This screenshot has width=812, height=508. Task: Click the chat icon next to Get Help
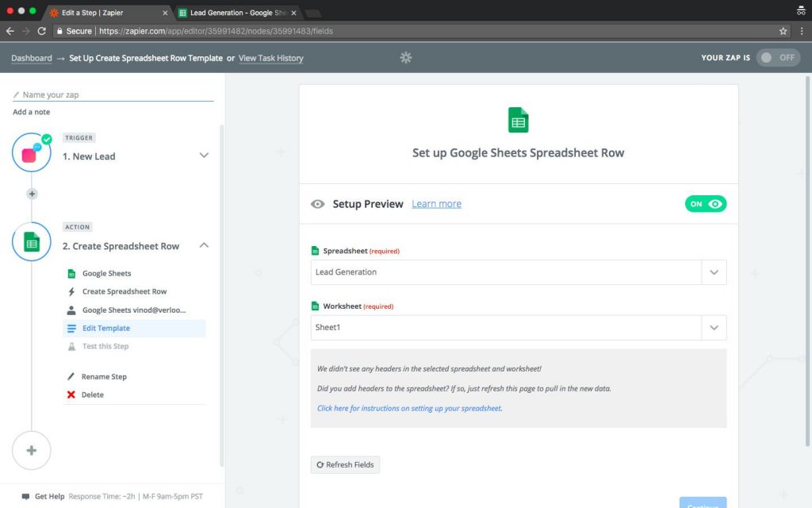25,497
